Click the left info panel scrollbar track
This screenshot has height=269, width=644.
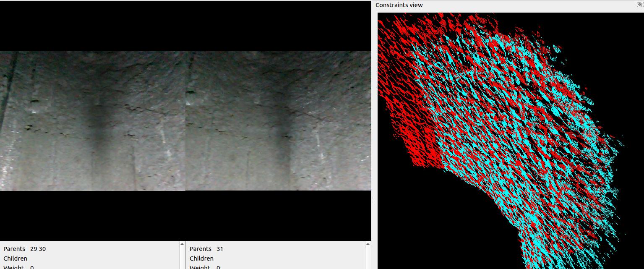coord(182,258)
